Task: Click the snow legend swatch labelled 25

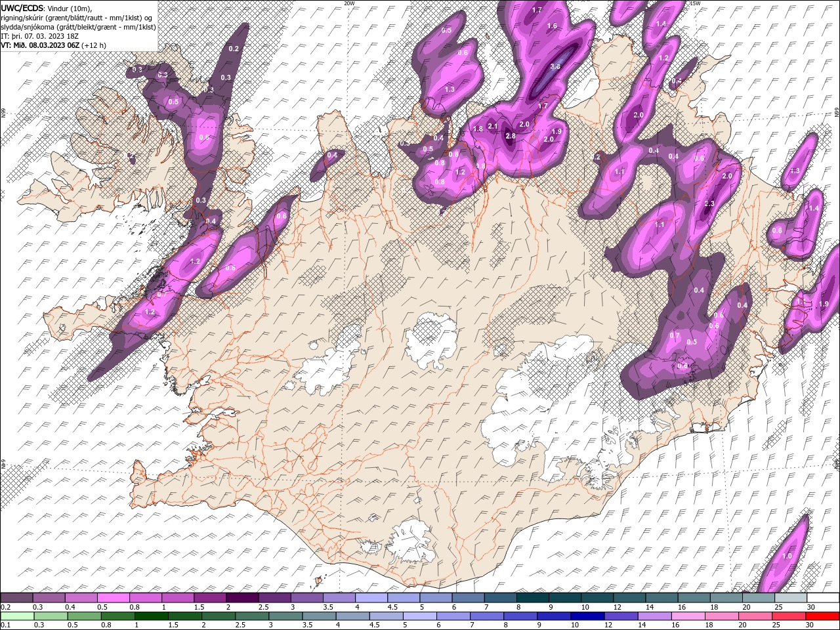Action: (x=790, y=598)
